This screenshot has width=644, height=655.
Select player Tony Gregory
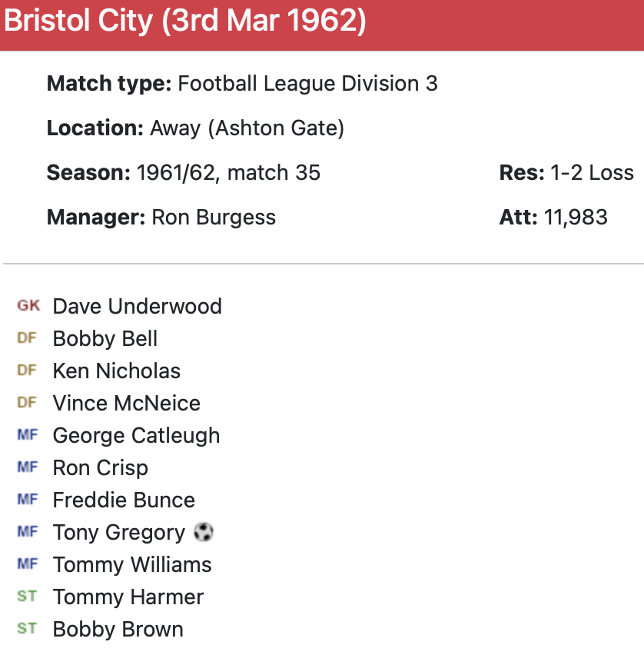coord(119,532)
